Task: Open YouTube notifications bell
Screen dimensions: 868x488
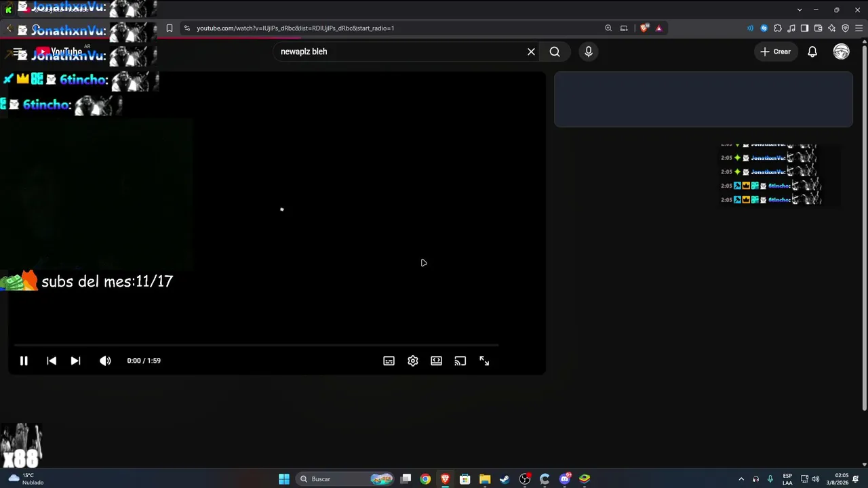Action: tap(812, 52)
